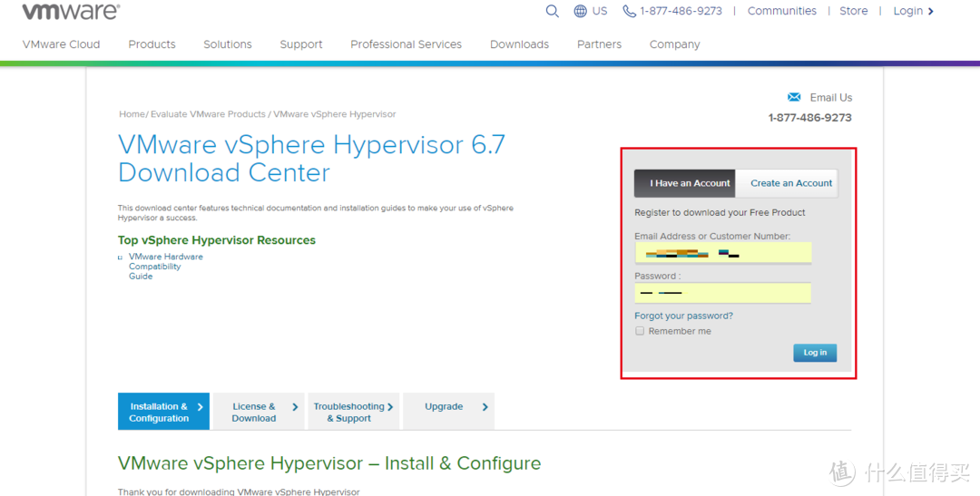Click the bullet icon beside VMware Hardware Compatibility Guide
Viewport: 980px width, 496px height.
click(120, 258)
